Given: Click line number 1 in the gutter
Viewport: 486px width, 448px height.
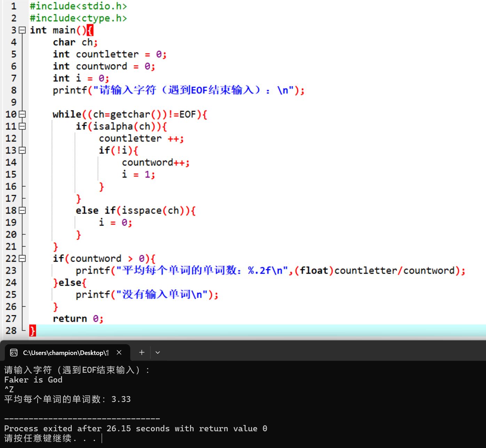Looking at the screenshot, I should 14,6.
